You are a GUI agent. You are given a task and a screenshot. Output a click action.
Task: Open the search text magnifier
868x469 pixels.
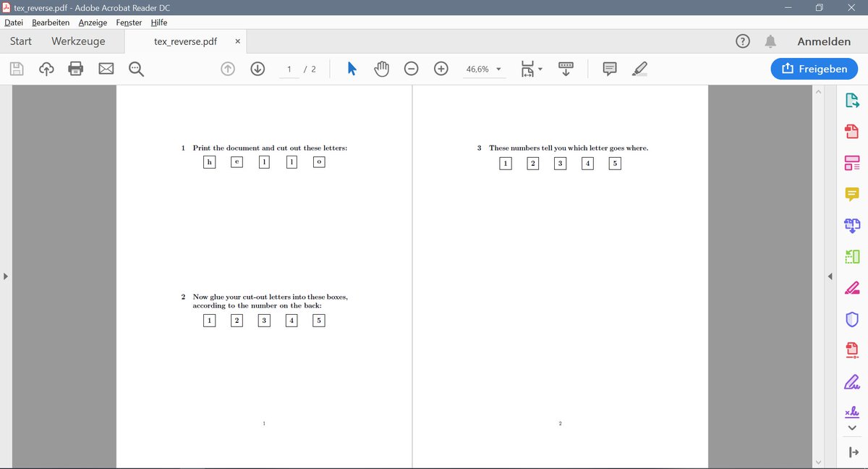pos(136,69)
